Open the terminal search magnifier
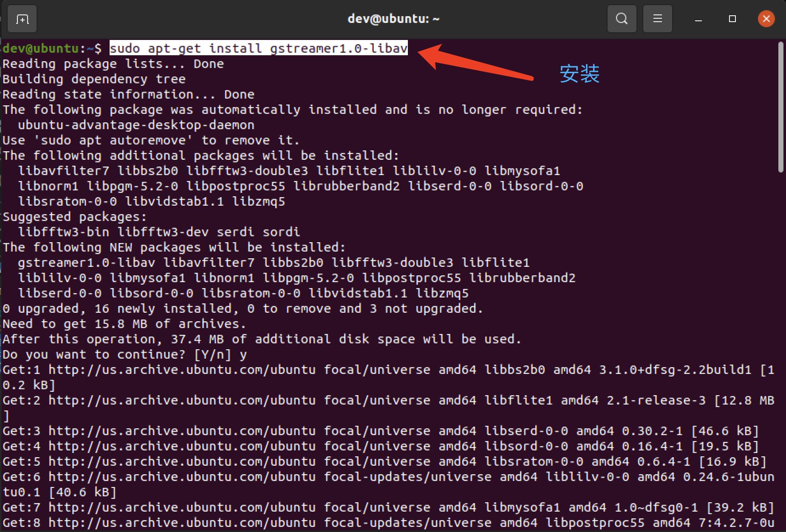The height and width of the screenshot is (532, 786). [x=622, y=19]
